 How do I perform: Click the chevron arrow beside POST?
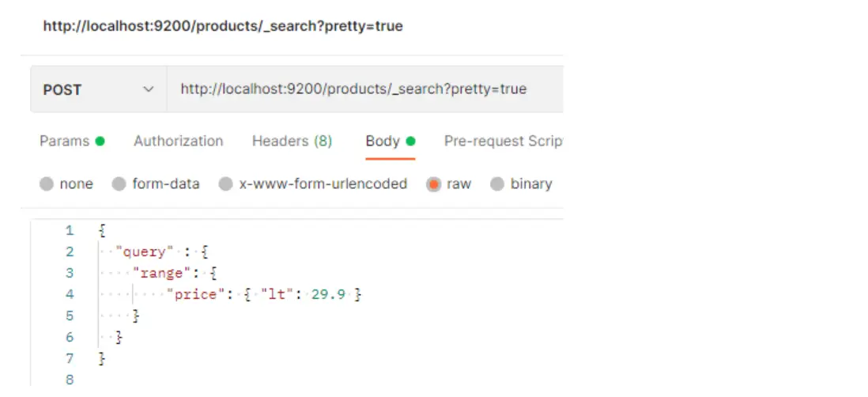(x=148, y=89)
